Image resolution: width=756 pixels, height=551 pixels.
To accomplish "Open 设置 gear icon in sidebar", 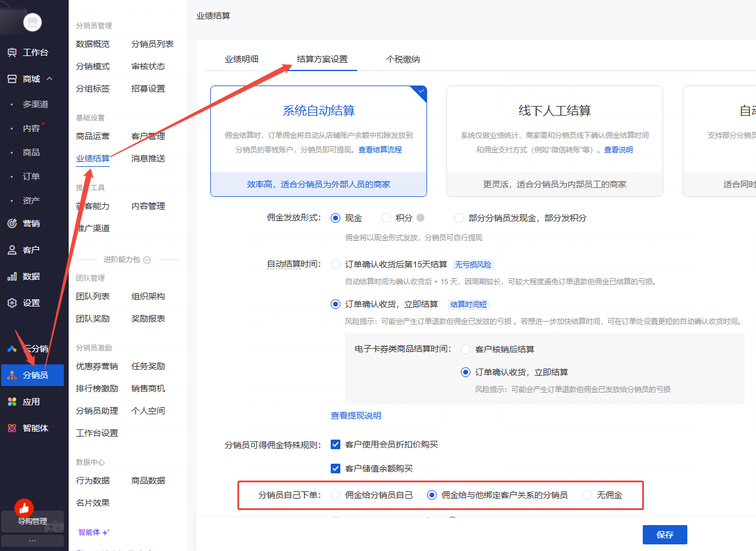I will tap(12, 303).
